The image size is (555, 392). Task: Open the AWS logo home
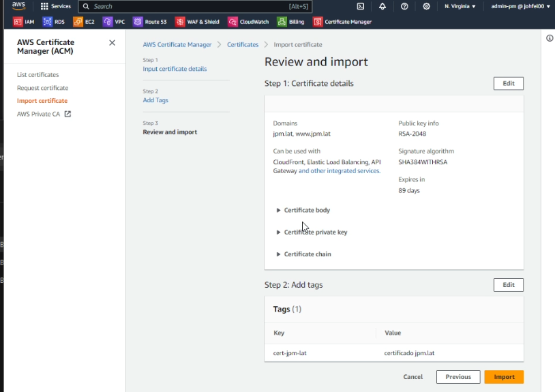pos(18,6)
